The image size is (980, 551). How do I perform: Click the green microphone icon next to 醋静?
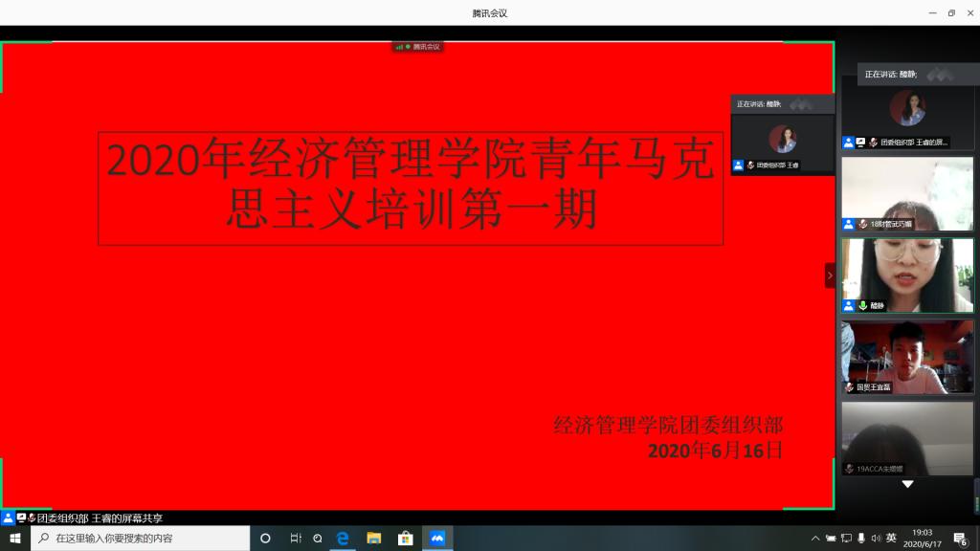coord(862,306)
